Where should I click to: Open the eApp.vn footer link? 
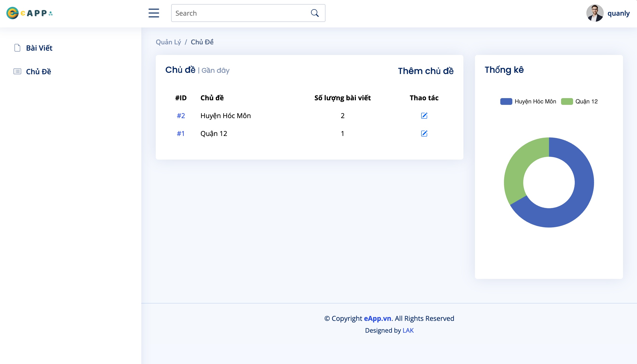click(x=378, y=318)
